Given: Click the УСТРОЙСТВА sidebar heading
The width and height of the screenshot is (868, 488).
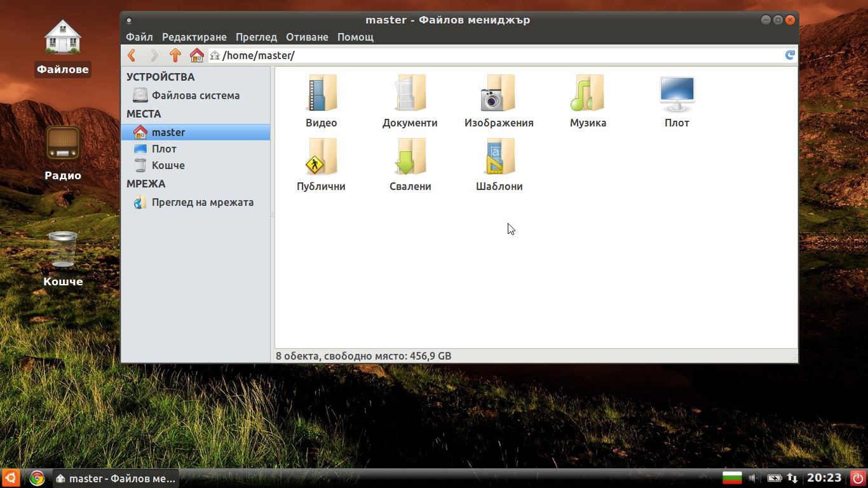Looking at the screenshot, I should point(161,77).
